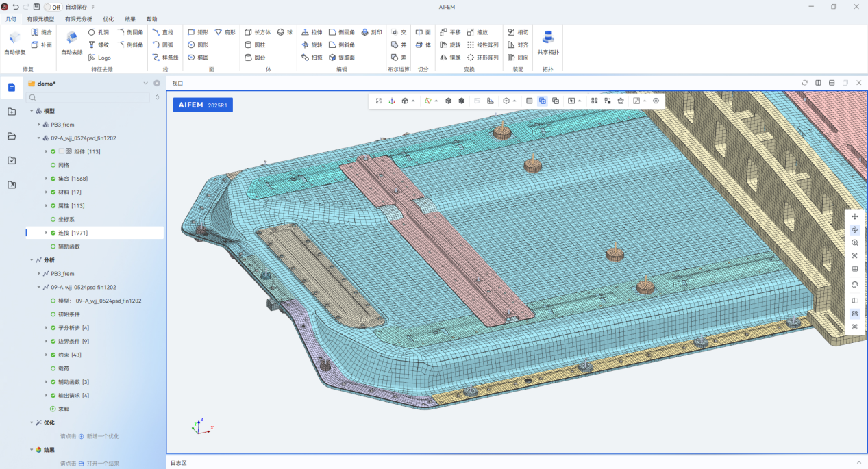868x469 pixels.
Task: Switch to the 优化 ribbon tab
Action: tap(108, 19)
